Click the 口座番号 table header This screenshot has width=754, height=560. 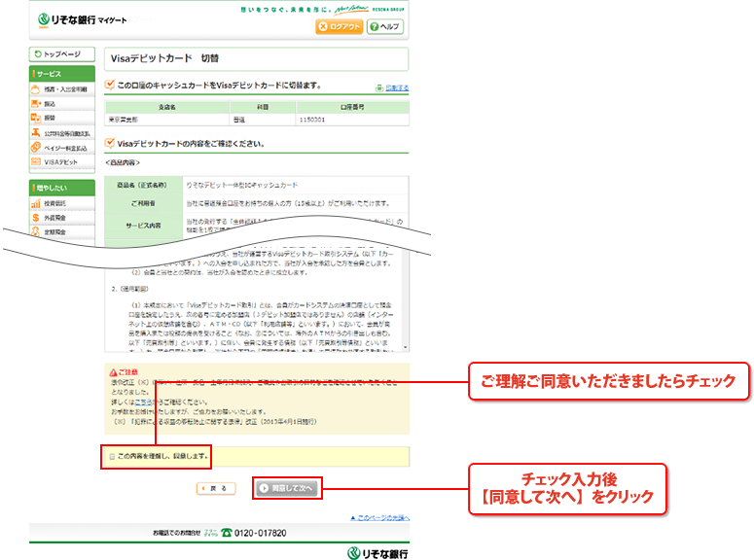(x=352, y=107)
